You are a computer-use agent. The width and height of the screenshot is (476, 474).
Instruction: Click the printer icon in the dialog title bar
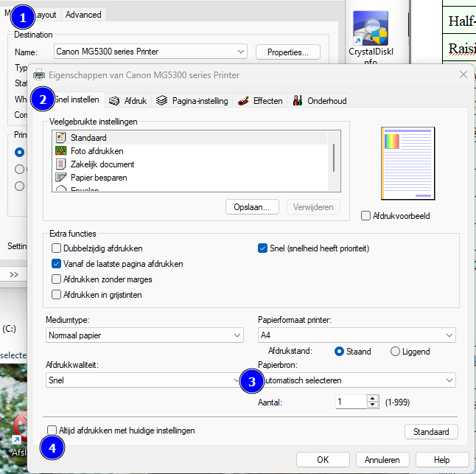39,74
